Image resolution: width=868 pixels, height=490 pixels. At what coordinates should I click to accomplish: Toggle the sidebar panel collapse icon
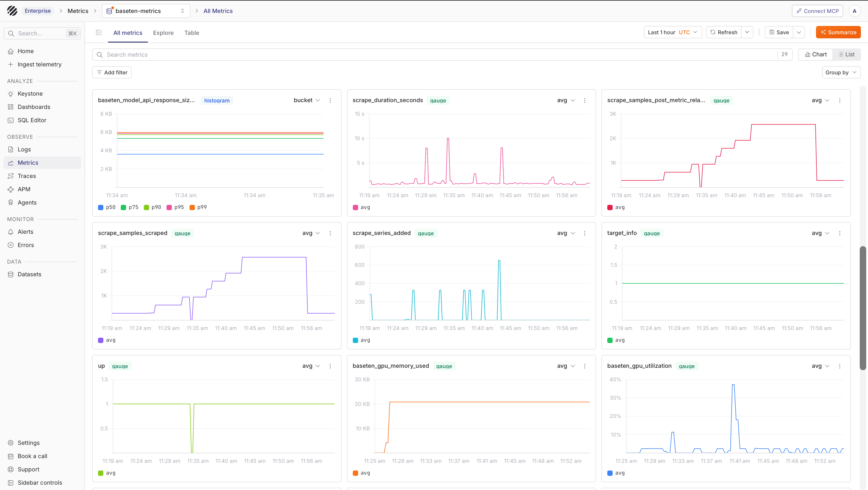point(99,33)
